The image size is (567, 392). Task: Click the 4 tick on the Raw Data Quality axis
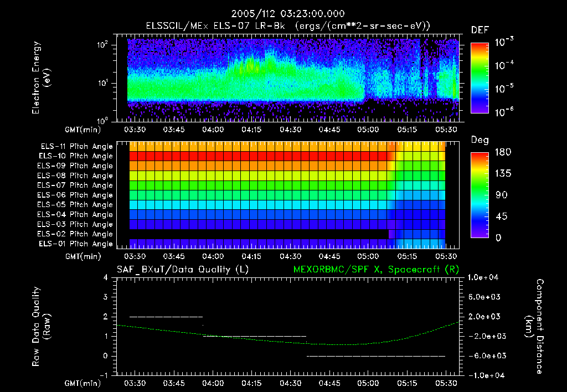[x=106, y=277]
